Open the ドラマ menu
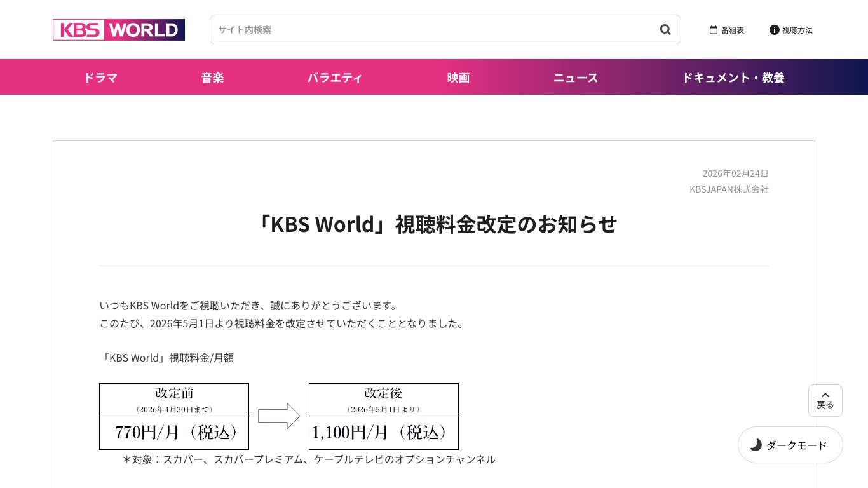This screenshot has height=488, width=868. pos(100,78)
